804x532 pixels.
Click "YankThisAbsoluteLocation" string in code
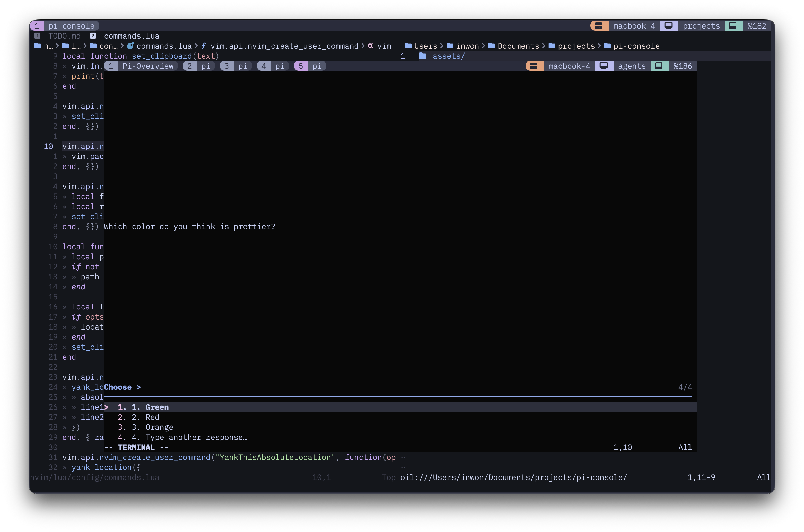275,457
